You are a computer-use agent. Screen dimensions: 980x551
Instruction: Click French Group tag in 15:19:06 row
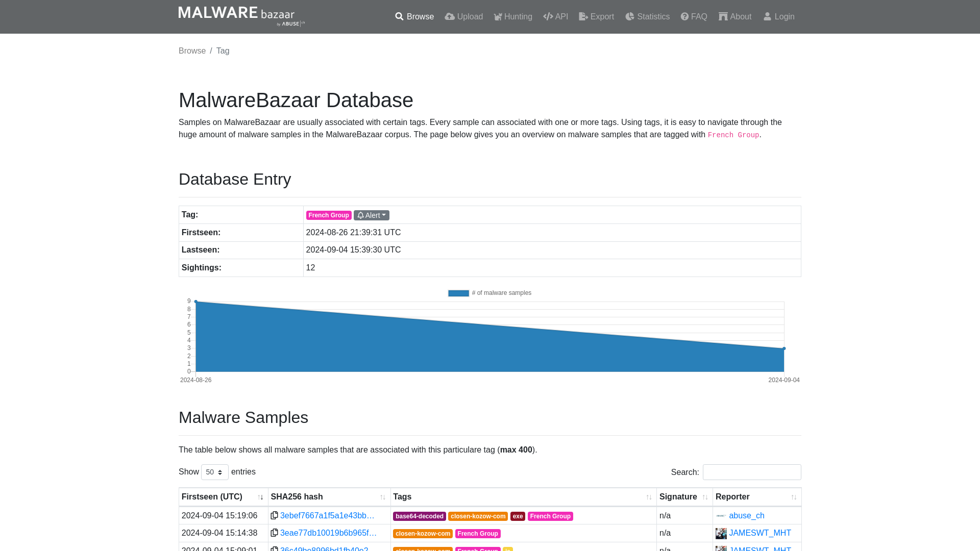550,516
